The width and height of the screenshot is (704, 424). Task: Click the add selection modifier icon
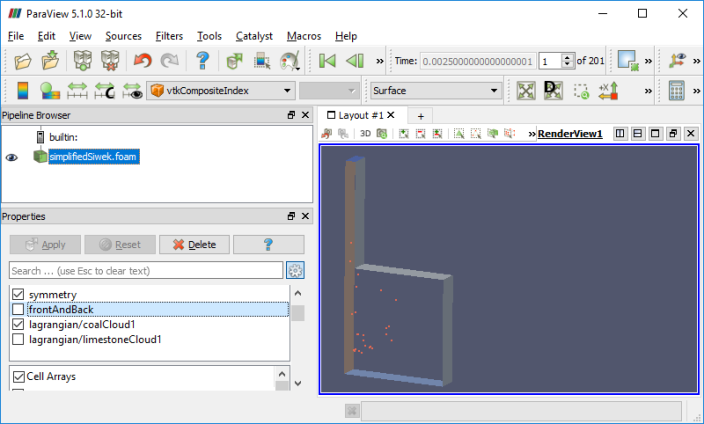tap(404, 133)
